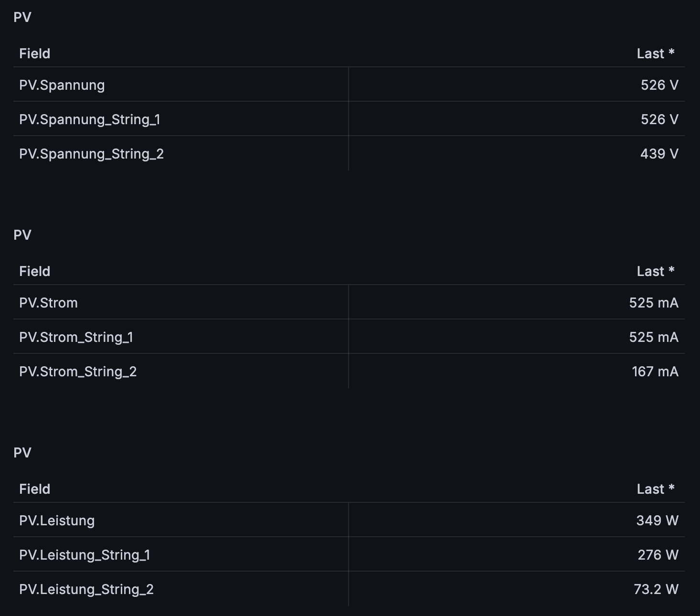Select the PV.Strom_String_2 field cell
Screen dimensions: 700x616
tap(78, 372)
